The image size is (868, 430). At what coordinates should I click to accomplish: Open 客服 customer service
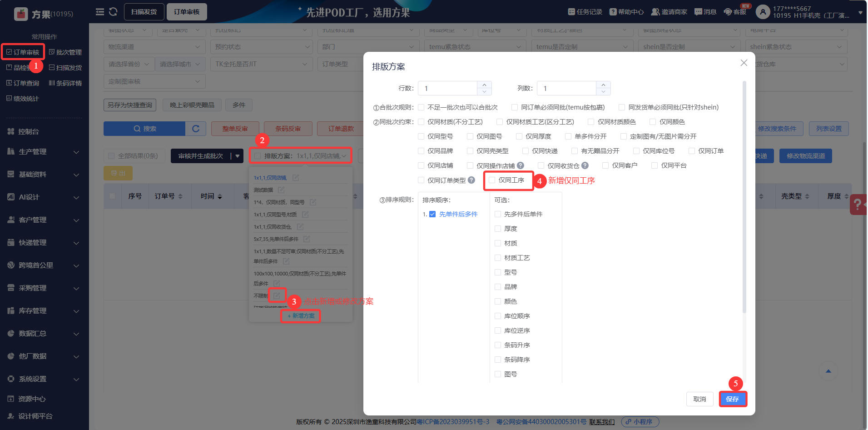[735, 12]
